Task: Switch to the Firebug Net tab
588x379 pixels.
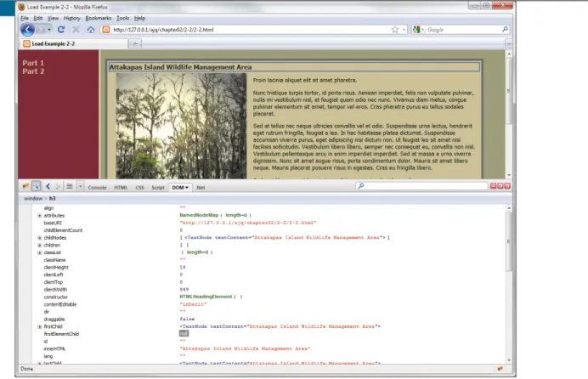Action: click(201, 188)
